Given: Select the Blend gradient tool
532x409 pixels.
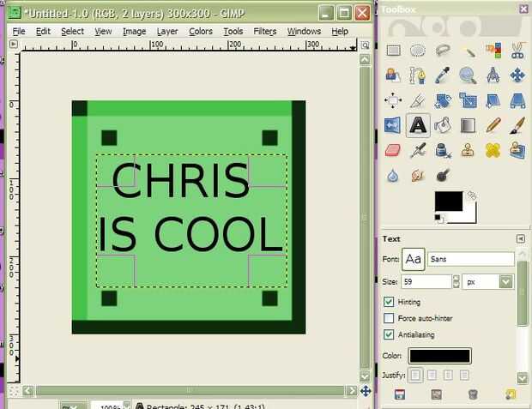Looking at the screenshot, I should (469, 125).
